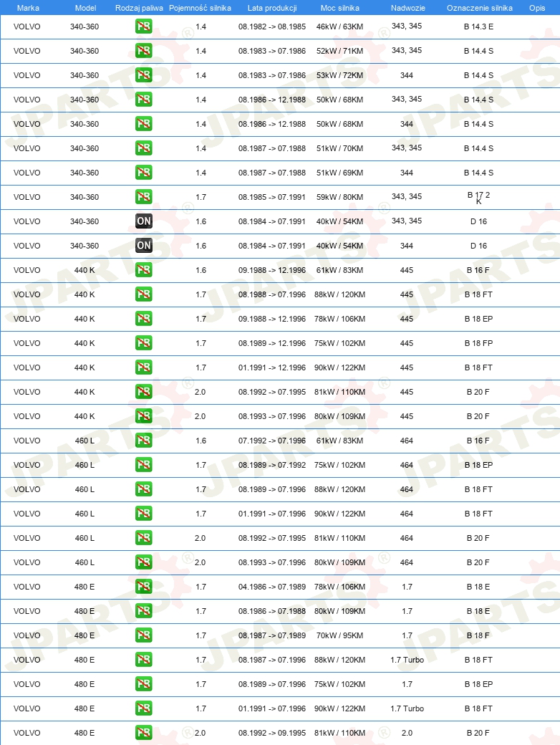
Task: Click the ON diesel icon in the D 16 343, 345 row
Action: pos(143,221)
